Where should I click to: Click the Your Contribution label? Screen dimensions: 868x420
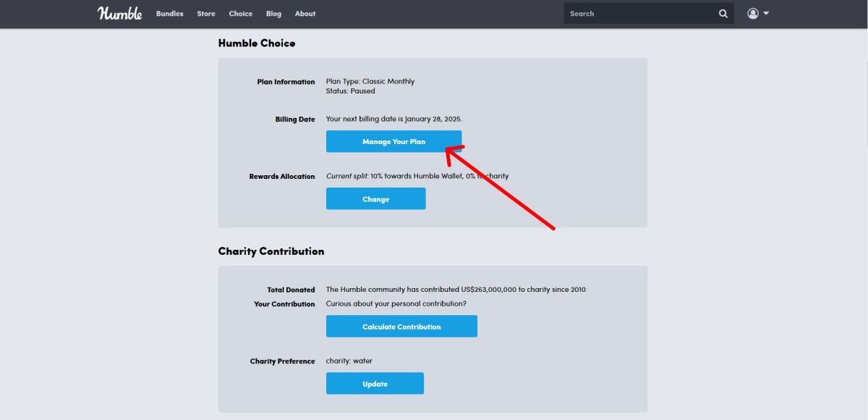tap(285, 304)
